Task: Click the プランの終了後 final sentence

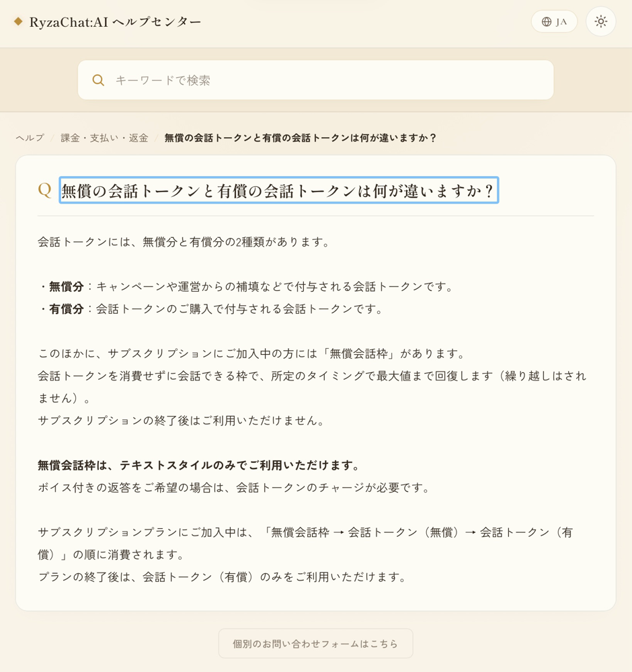Action: pyautogui.click(x=222, y=577)
